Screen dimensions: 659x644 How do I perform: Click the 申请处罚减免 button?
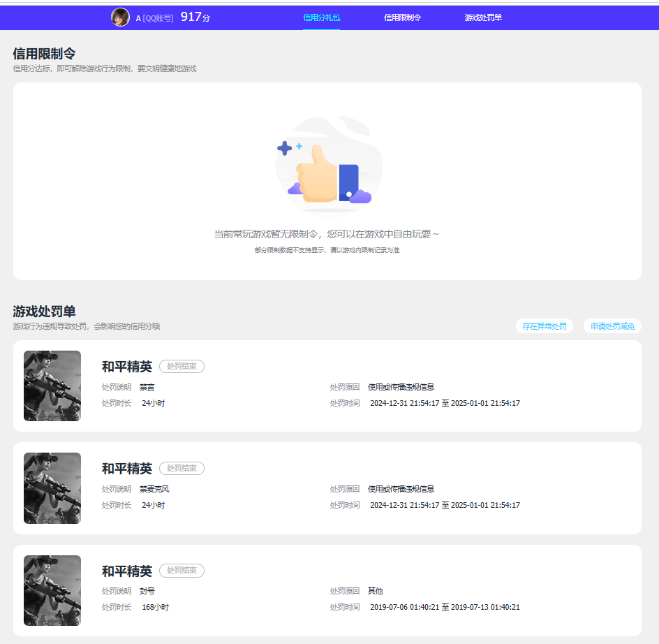[x=612, y=326]
